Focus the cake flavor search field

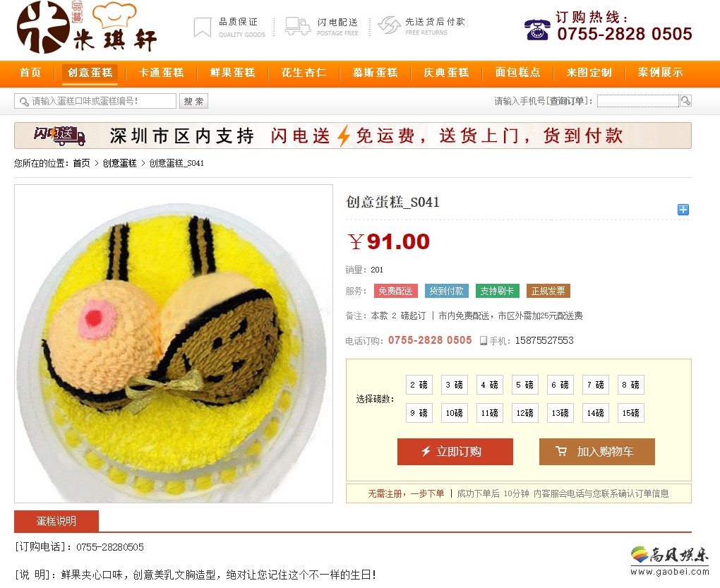(95, 101)
